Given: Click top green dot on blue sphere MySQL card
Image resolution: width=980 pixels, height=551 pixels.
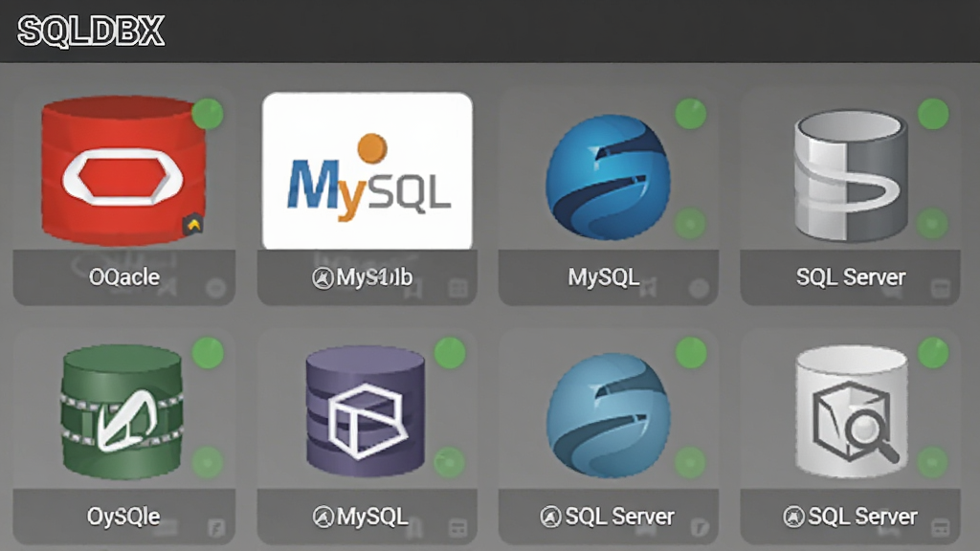Looking at the screenshot, I should [691, 114].
